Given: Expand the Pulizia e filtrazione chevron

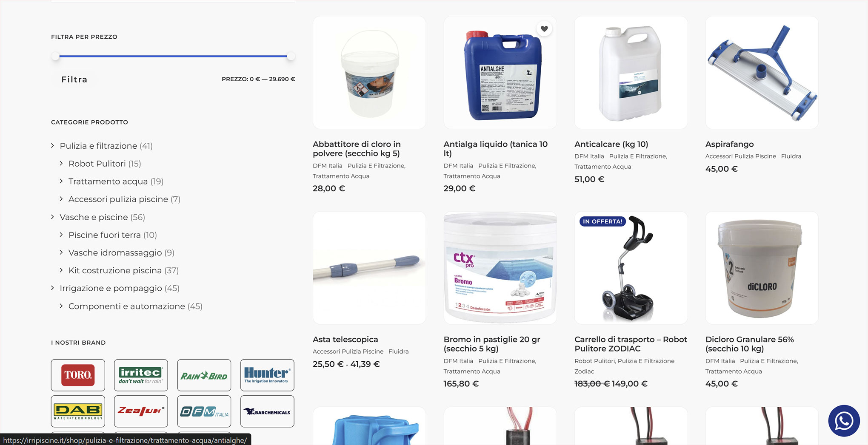Looking at the screenshot, I should (53, 146).
